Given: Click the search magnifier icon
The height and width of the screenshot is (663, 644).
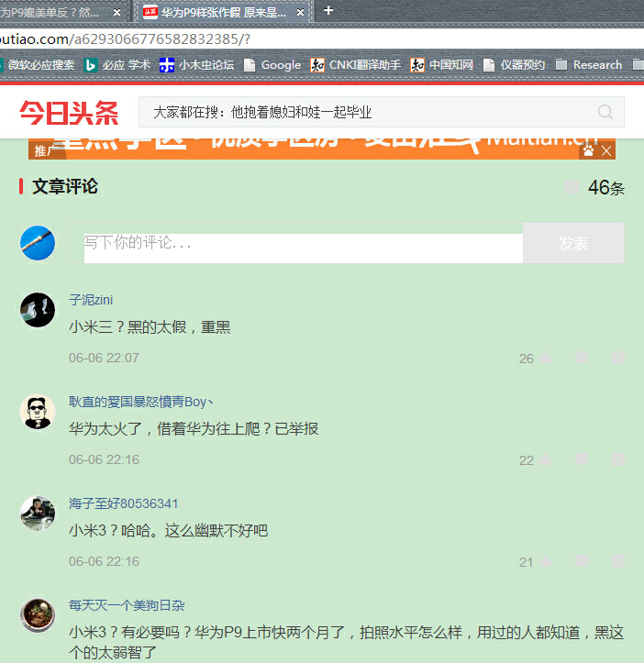Looking at the screenshot, I should tap(605, 112).
